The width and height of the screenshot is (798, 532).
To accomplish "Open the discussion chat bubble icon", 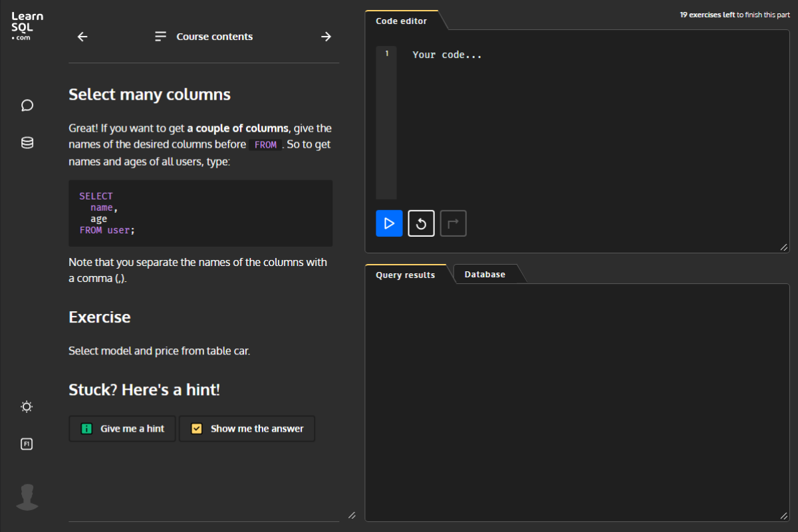I will [x=27, y=105].
